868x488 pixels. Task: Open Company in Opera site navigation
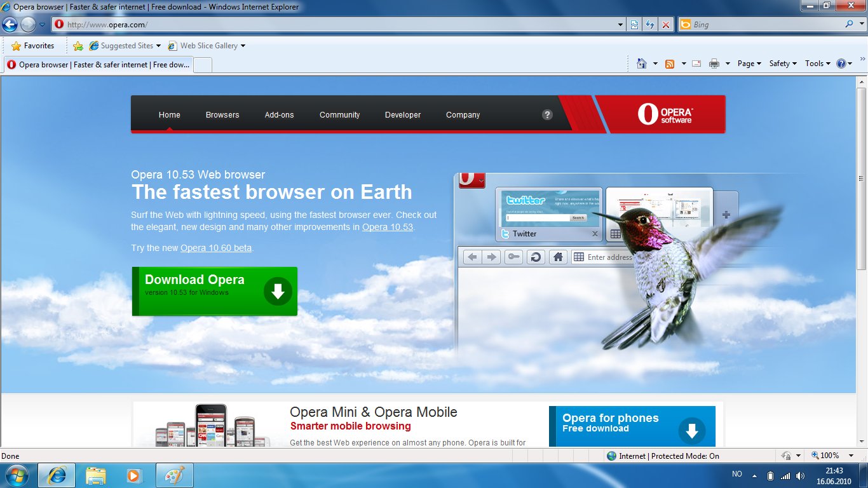tap(463, 115)
